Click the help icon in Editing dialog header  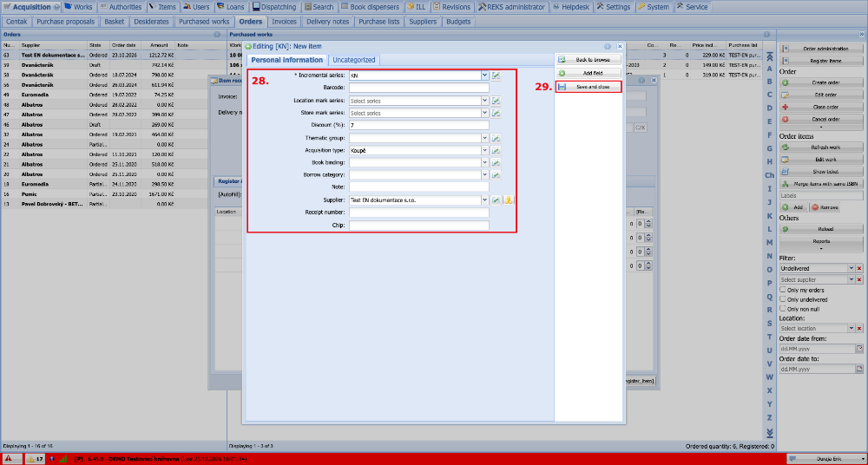[x=608, y=47]
